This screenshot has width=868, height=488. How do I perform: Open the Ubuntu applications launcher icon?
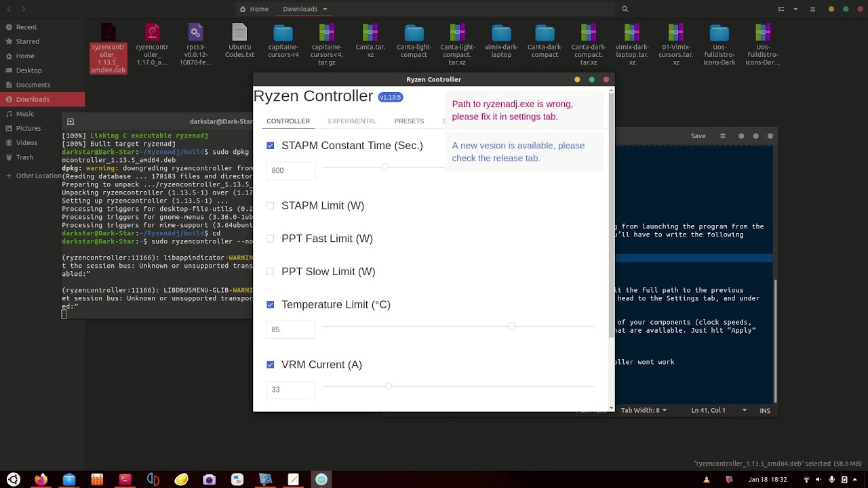[x=14, y=480]
